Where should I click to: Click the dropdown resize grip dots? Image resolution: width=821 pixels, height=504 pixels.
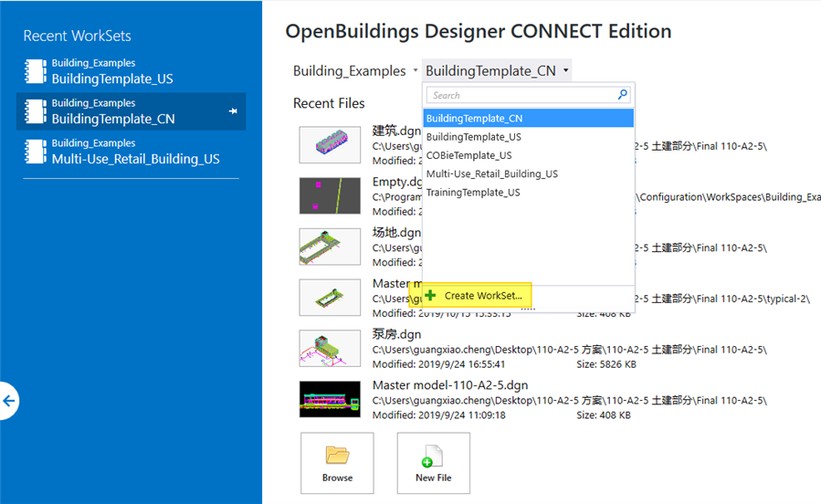pos(528,310)
